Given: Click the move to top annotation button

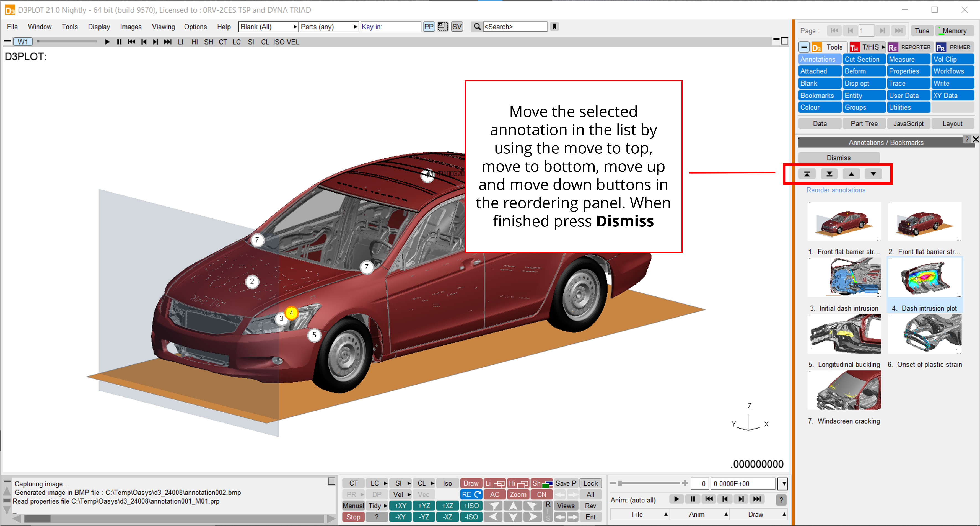Looking at the screenshot, I should click(x=807, y=174).
